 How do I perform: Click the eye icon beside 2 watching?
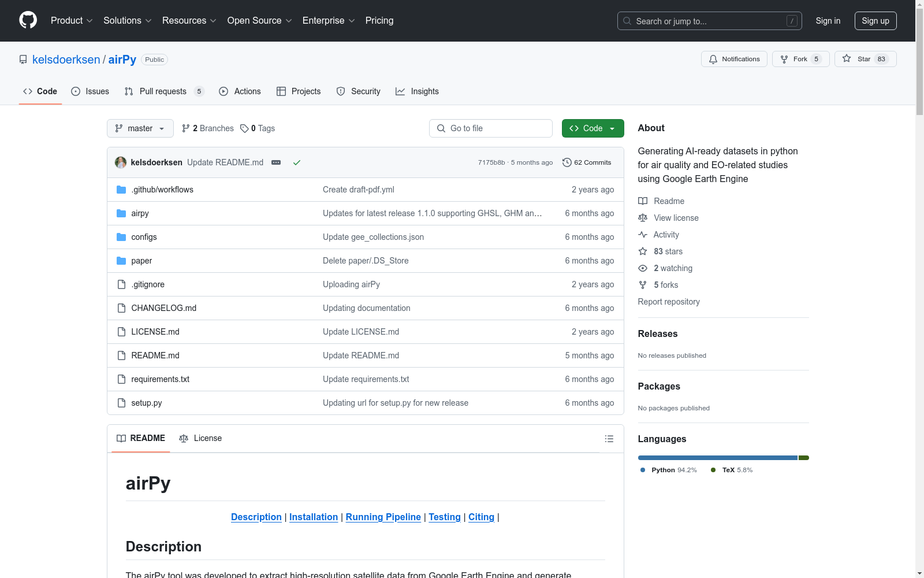tap(643, 268)
